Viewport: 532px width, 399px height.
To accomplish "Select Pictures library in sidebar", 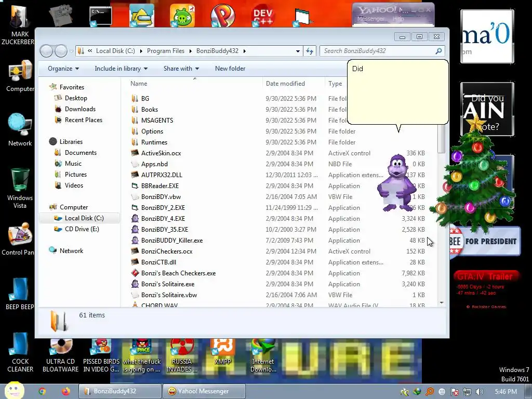I will (76, 175).
